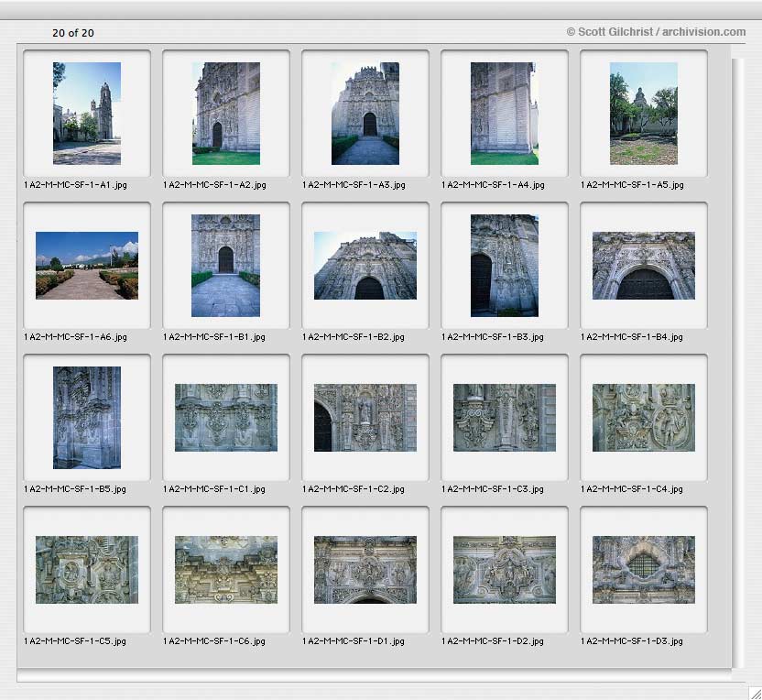This screenshot has height=700, width=762.
Task: Select the window detail thumbnail D3
Action: point(644,570)
